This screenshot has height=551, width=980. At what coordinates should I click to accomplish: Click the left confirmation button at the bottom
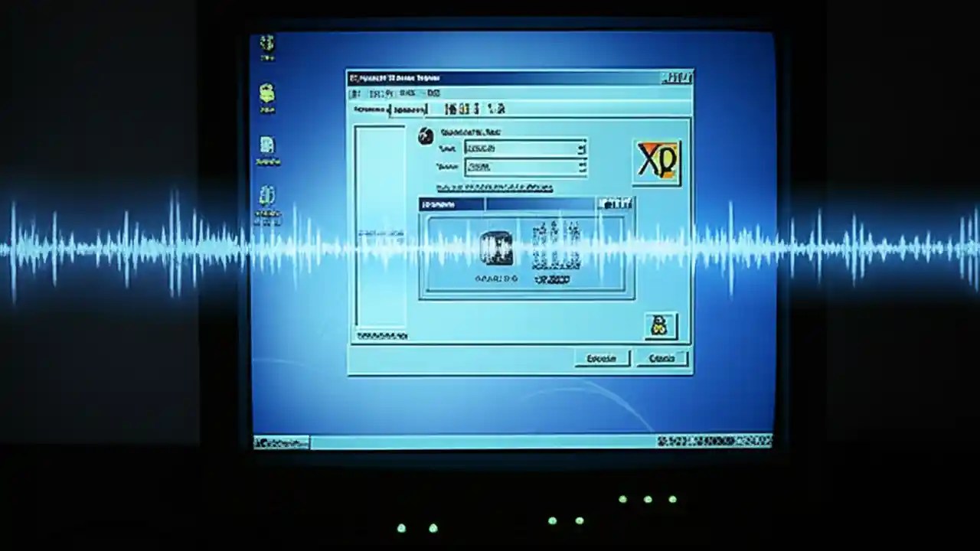(601, 358)
